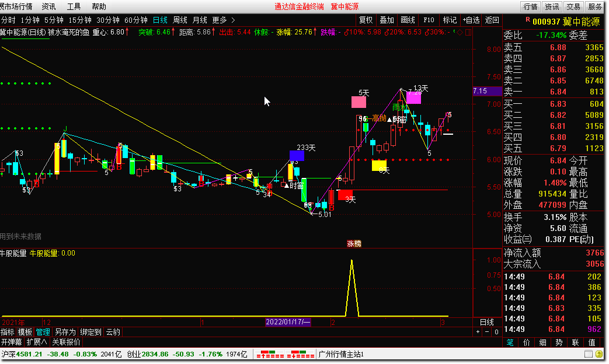Select the 联 linked tab

coord(575,342)
